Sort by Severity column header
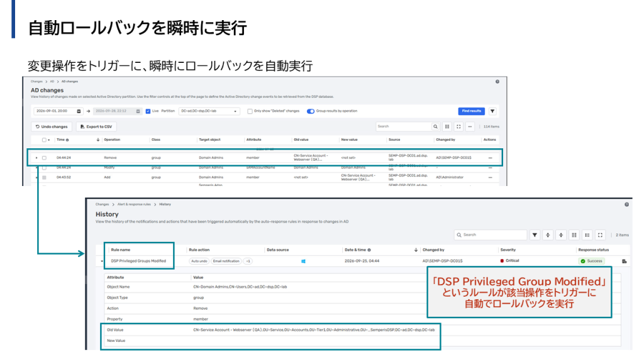644x362 pixels. coord(508,250)
